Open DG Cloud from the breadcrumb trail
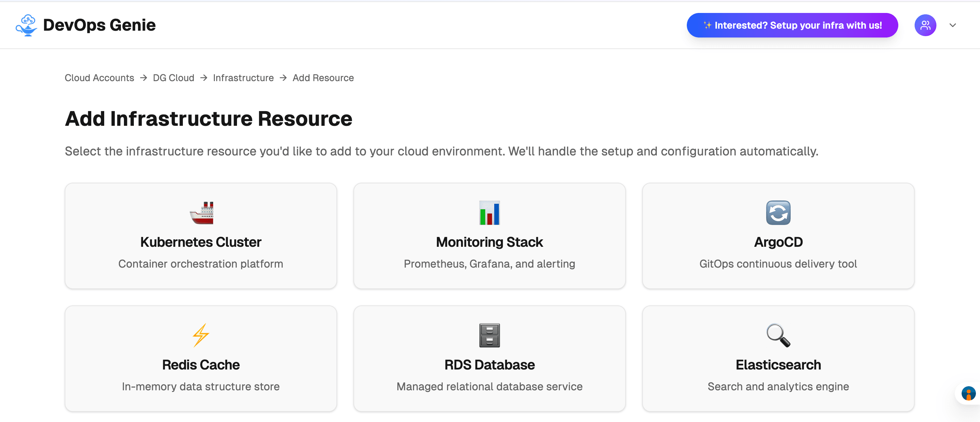 tap(173, 78)
